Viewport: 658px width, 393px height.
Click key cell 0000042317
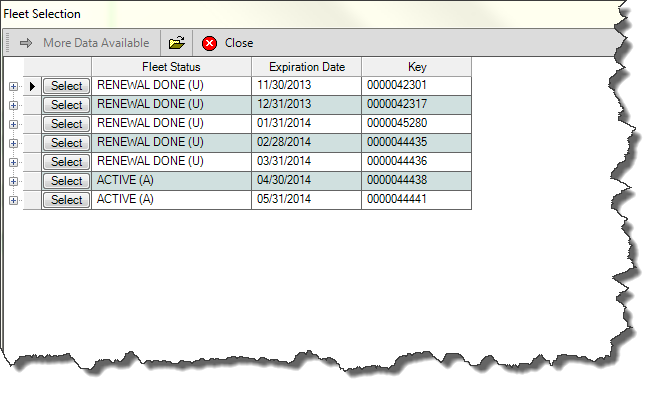(416, 105)
